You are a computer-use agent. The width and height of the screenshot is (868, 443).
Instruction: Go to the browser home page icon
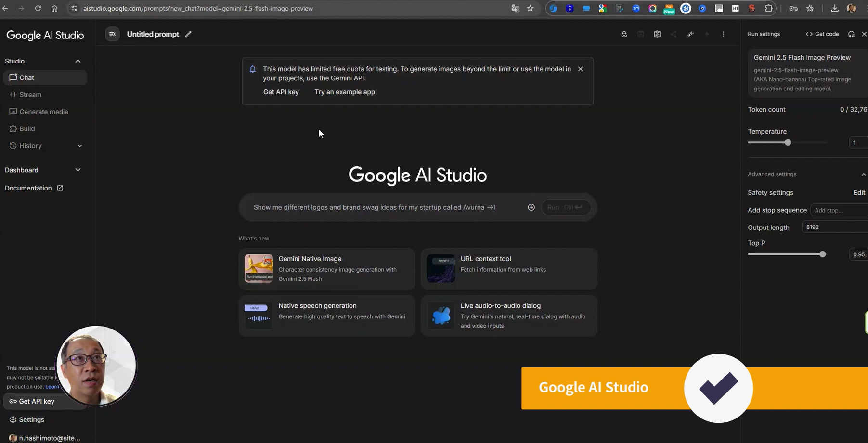pyautogui.click(x=54, y=8)
